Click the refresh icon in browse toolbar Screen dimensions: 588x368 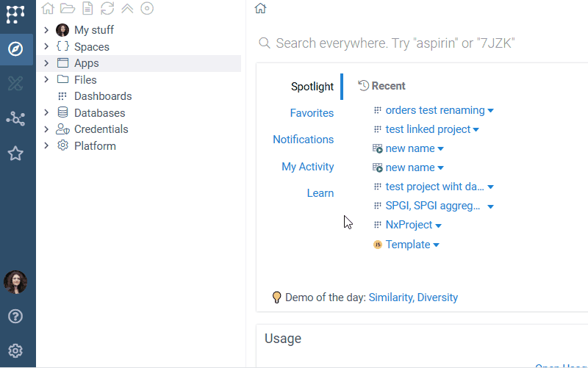click(x=107, y=9)
